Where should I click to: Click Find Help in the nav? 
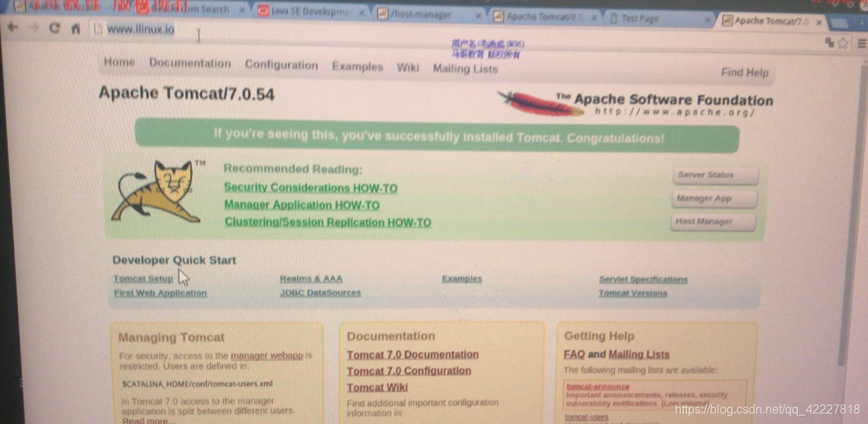745,72
